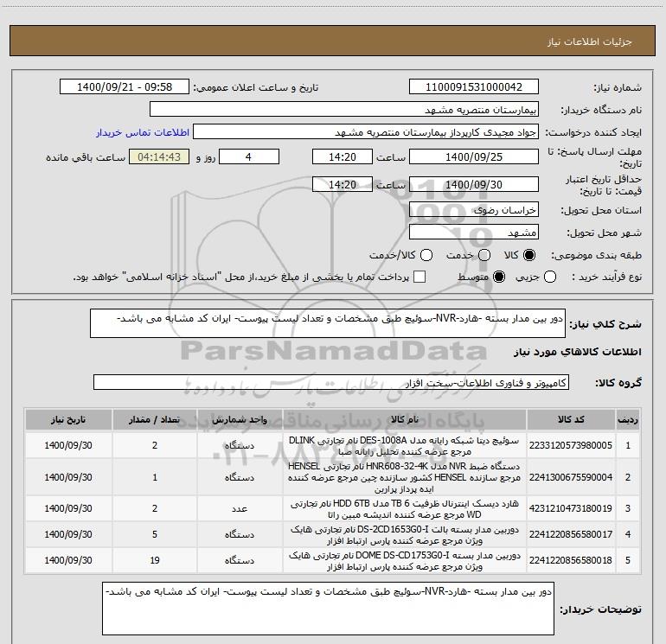The image size is (666, 644).
Task: Click product code 2241220856580017
Action: [571, 534]
